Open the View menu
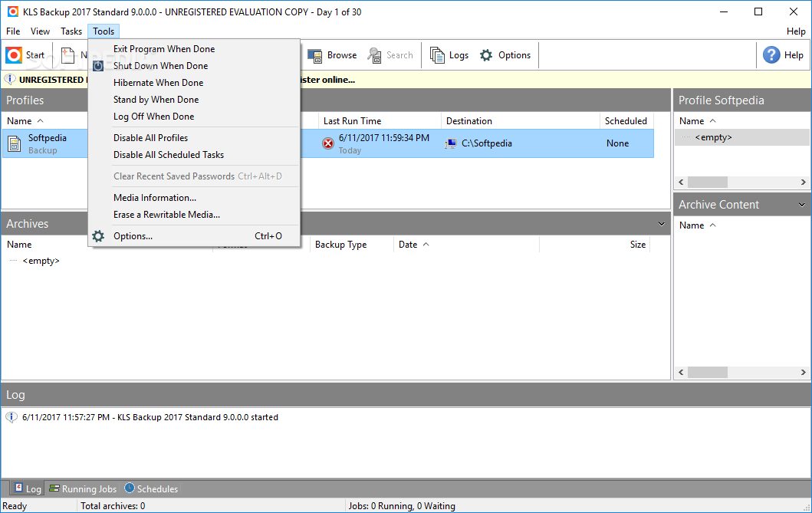The image size is (812, 513). 40,31
